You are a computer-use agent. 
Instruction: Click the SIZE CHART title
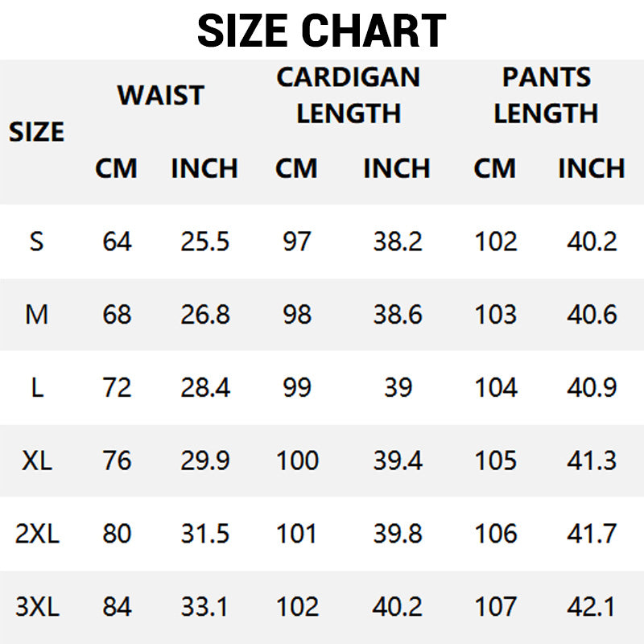[321, 31]
